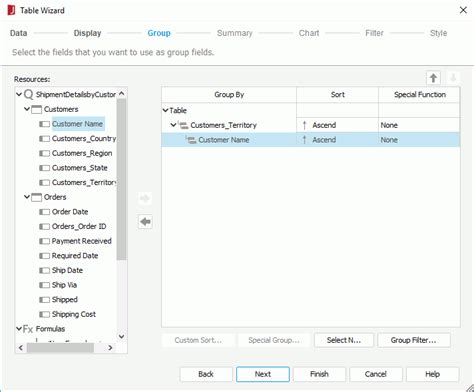Image resolution: width=474 pixels, height=392 pixels.
Task: Click the move-up arrow icon above the table
Action: point(433,78)
